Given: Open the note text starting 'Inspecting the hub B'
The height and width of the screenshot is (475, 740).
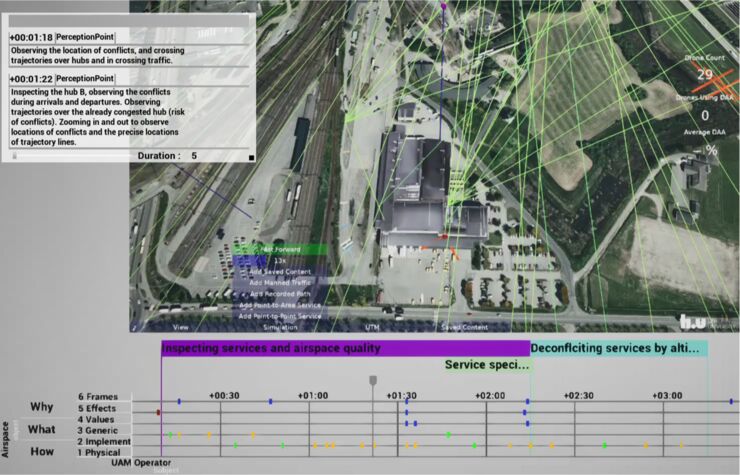Looking at the screenshot, I should [98, 117].
